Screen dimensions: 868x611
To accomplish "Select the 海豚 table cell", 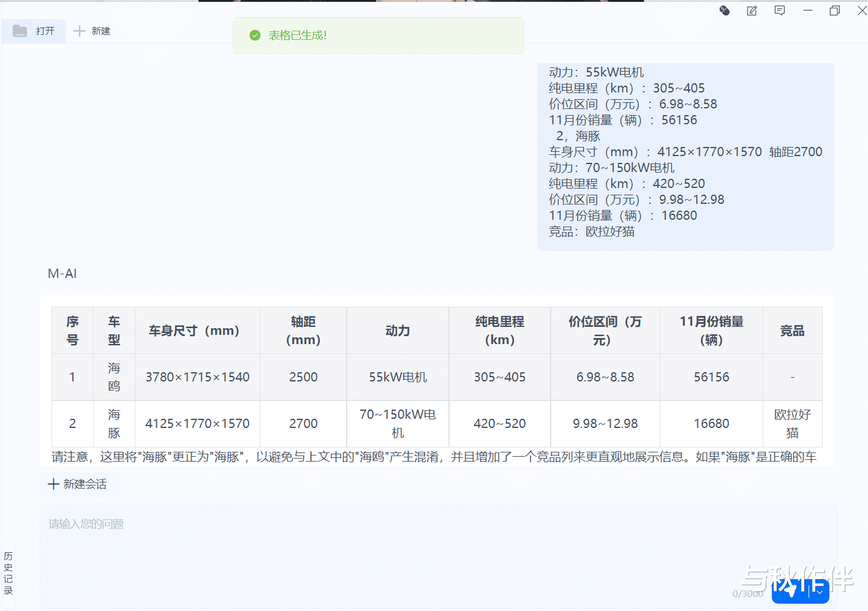I will [x=114, y=424].
